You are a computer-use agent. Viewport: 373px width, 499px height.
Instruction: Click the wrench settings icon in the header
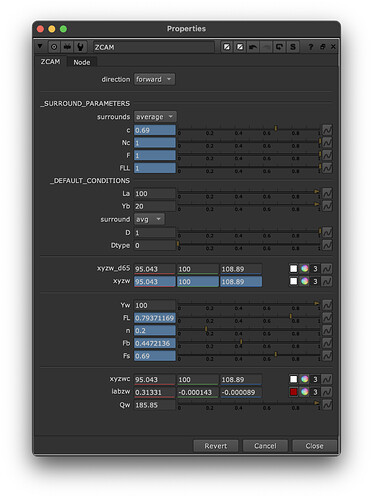point(80,47)
